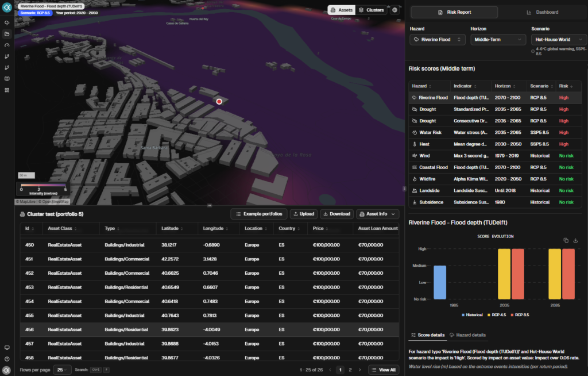Go to page 2 of the asset table
588x376 pixels.
point(350,370)
